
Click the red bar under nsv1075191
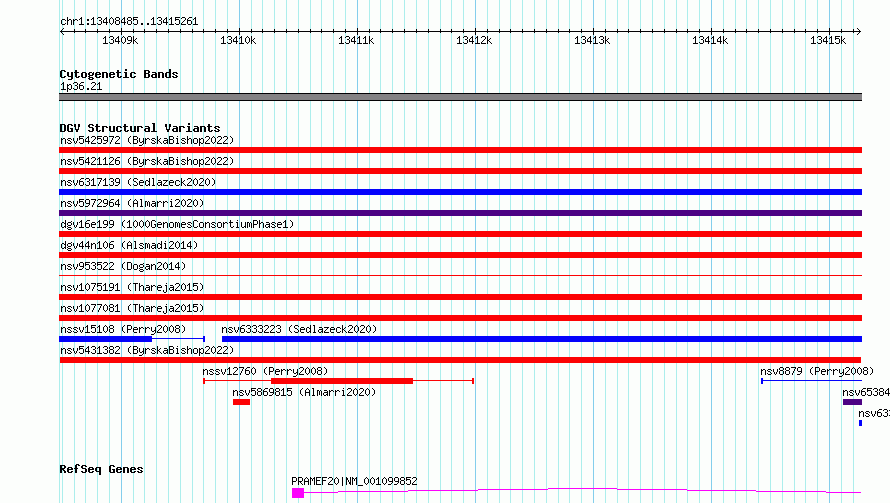pos(460,297)
